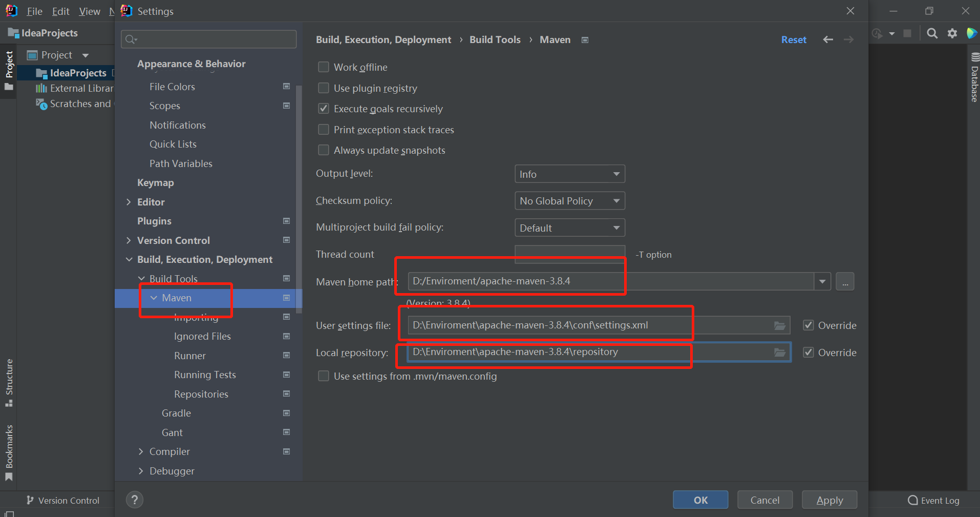
Task: Open the Edit menu
Action: pyautogui.click(x=61, y=11)
